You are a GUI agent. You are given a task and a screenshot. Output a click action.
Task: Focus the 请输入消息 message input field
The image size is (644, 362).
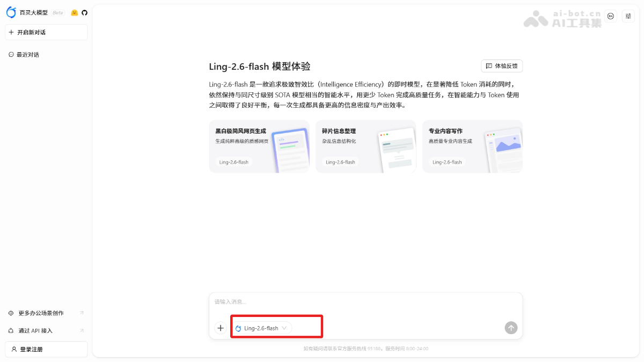click(365, 302)
